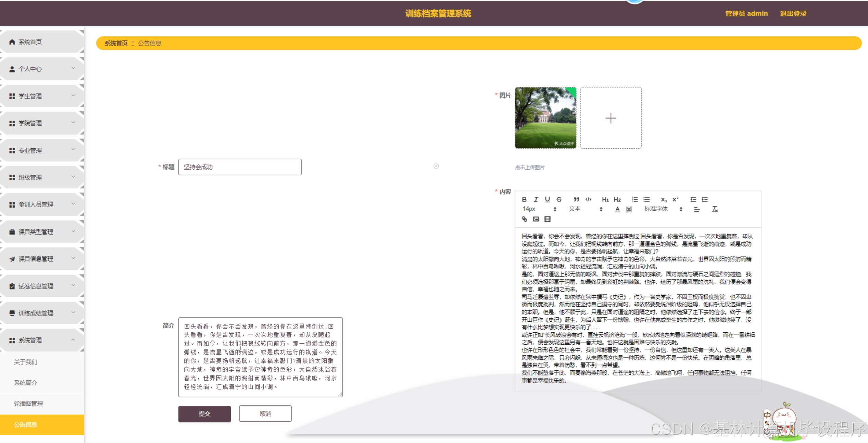The image size is (868, 443).
Task: Clear text formatting in editor
Action: pos(715,209)
